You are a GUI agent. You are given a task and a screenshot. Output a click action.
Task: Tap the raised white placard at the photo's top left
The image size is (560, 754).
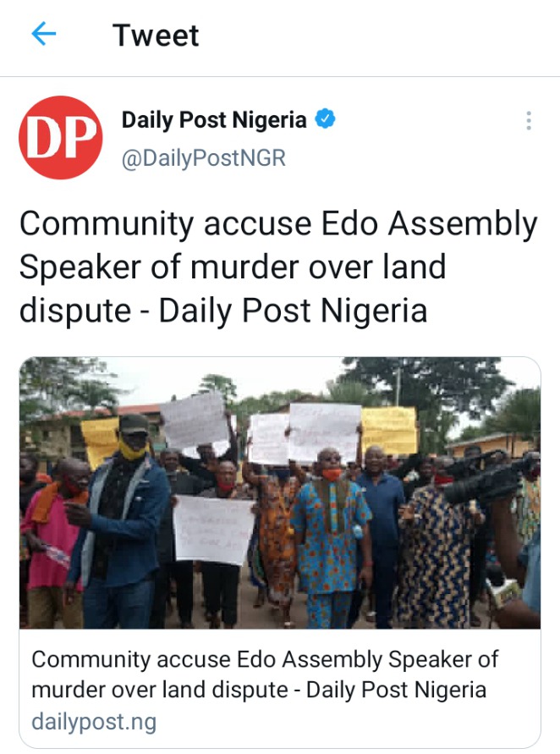click(193, 421)
